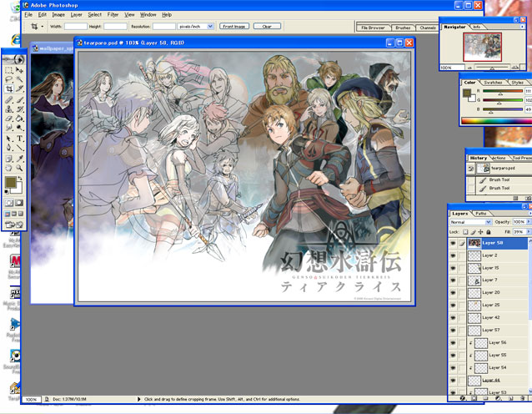The image size is (532, 414).
Task: Click the create new layer icon
Action: (511, 398)
